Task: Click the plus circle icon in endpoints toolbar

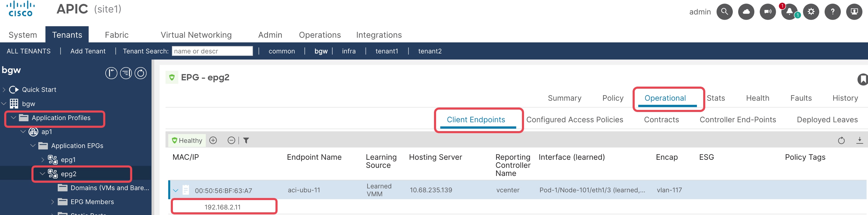Action: click(213, 140)
